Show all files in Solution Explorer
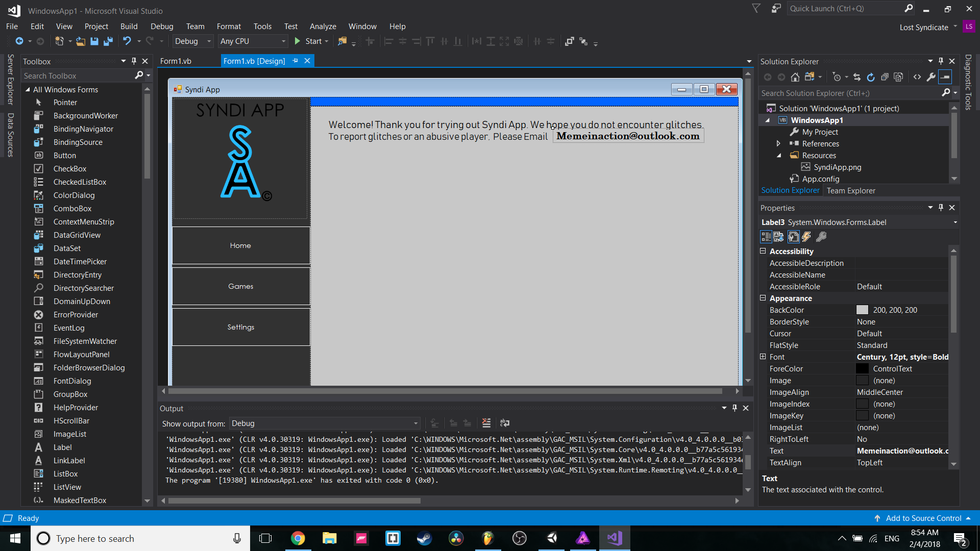 [898, 77]
